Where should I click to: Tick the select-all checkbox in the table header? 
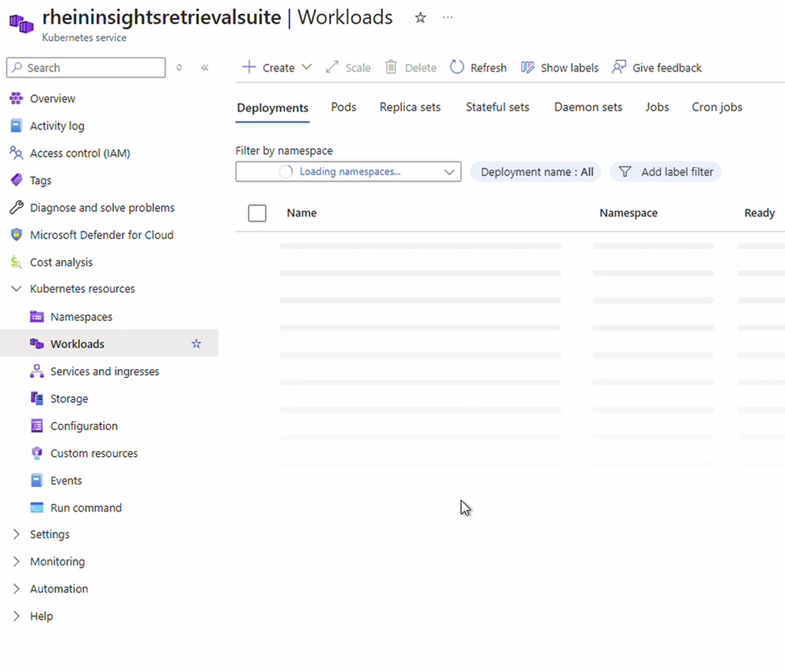click(257, 213)
